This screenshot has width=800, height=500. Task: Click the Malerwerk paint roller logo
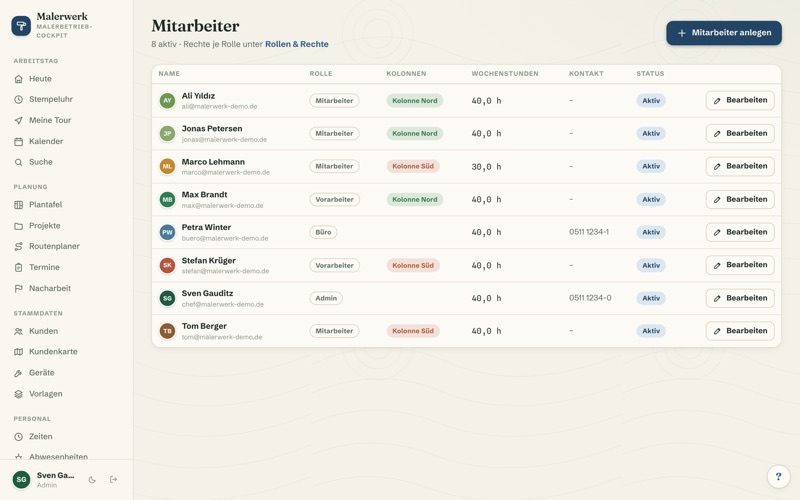[x=21, y=26]
